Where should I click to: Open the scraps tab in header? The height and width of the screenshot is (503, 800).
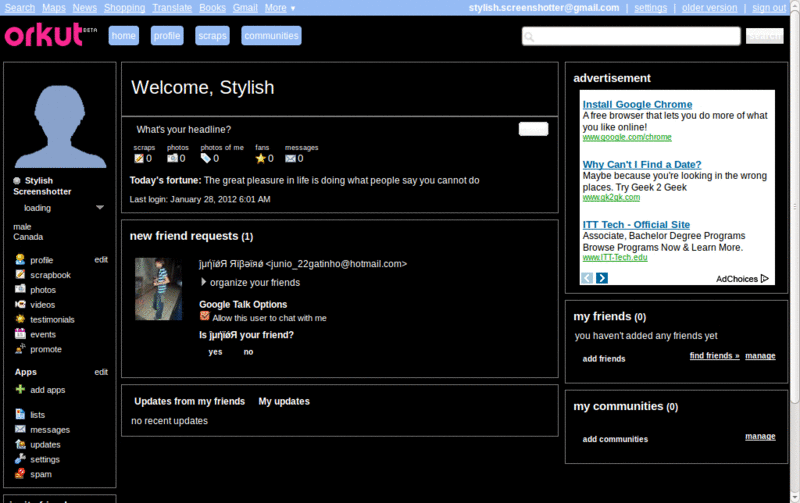[212, 36]
